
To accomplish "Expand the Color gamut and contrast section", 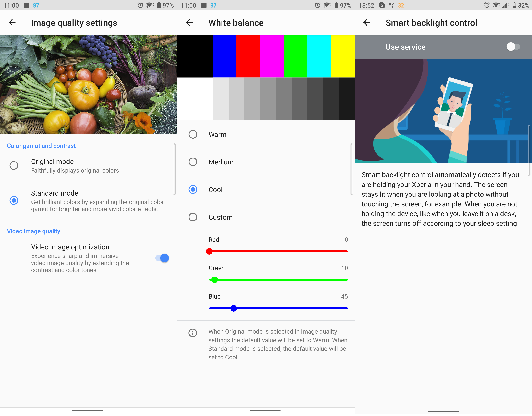I will (41, 146).
